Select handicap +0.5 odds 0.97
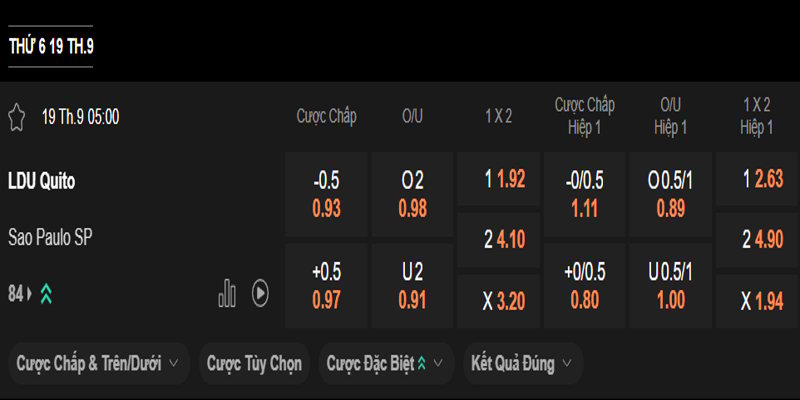Viewport: 800px width, 400px height. [326, 286]
